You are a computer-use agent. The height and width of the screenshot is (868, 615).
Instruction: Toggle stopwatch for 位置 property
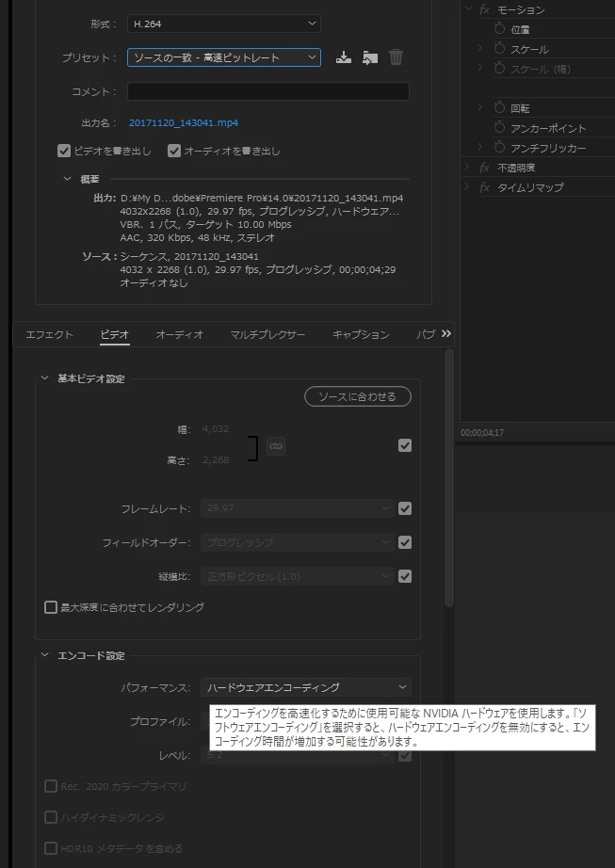click(x=499, y=29)
